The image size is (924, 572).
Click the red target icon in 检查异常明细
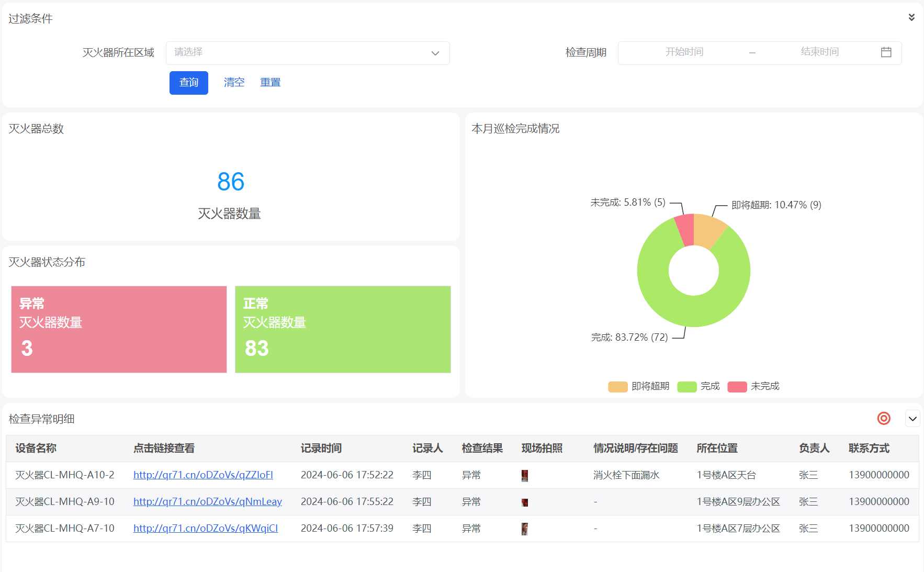coord(884,418)
